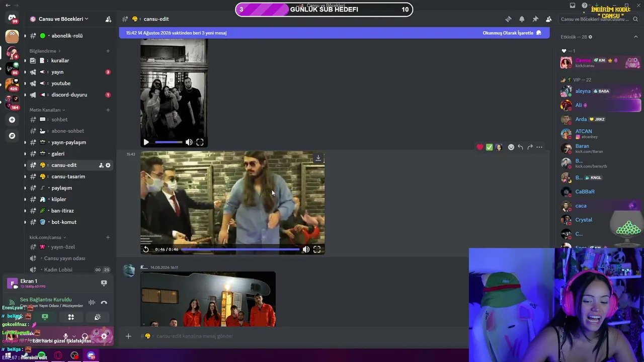Open the explore servers compass icon
Image resolution: width=644 pixels, height=362 pixels.
click(x=12, y=136)
